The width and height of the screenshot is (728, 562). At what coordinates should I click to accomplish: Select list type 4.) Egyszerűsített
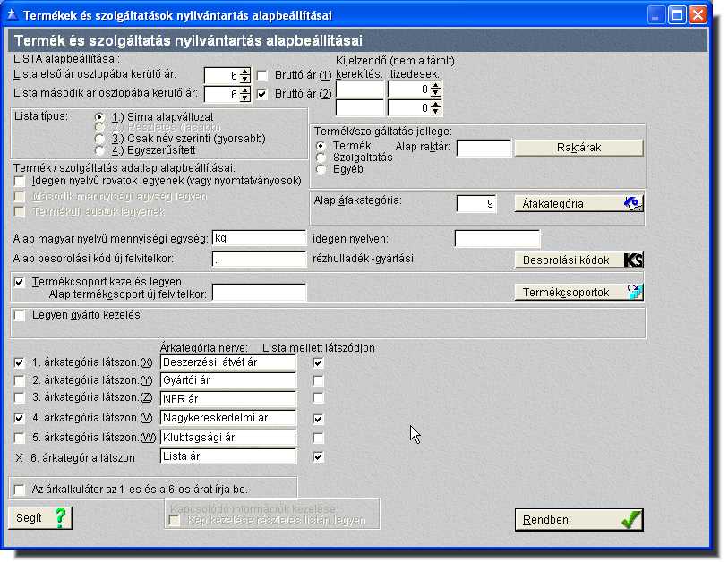(x=99, y=150)
